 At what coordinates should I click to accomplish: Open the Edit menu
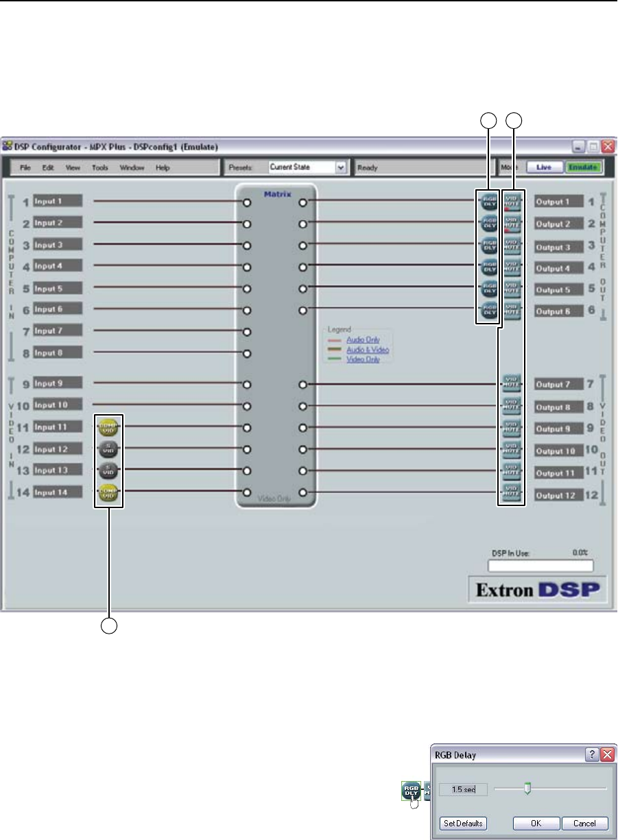pyautogui.click(x=47, y=167)
